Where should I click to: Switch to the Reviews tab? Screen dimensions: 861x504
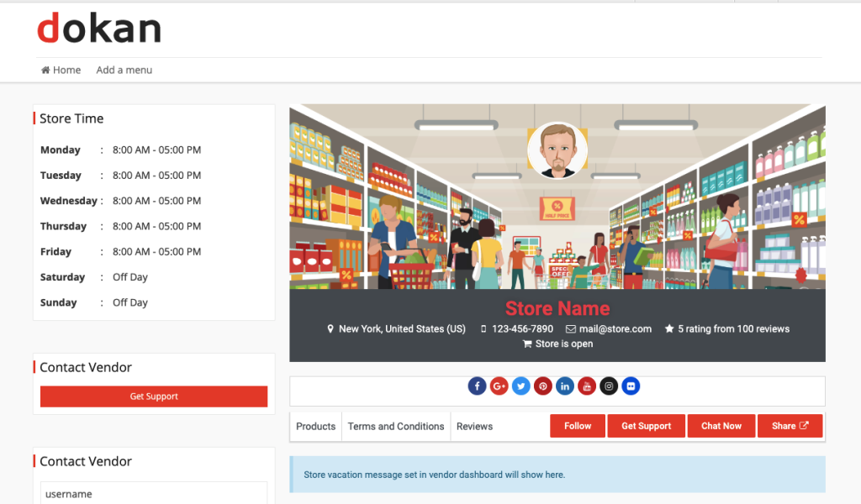[x=474, y=427]
